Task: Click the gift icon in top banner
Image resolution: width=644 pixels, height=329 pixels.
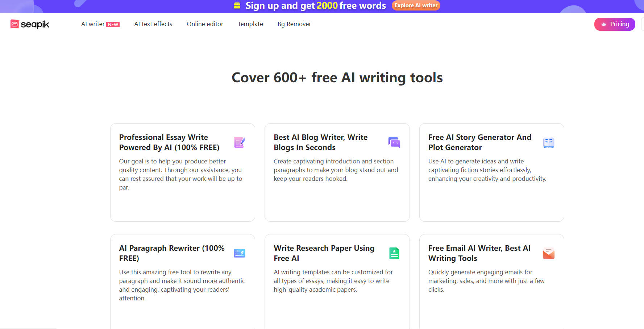Action: click(x=237, y=5)
